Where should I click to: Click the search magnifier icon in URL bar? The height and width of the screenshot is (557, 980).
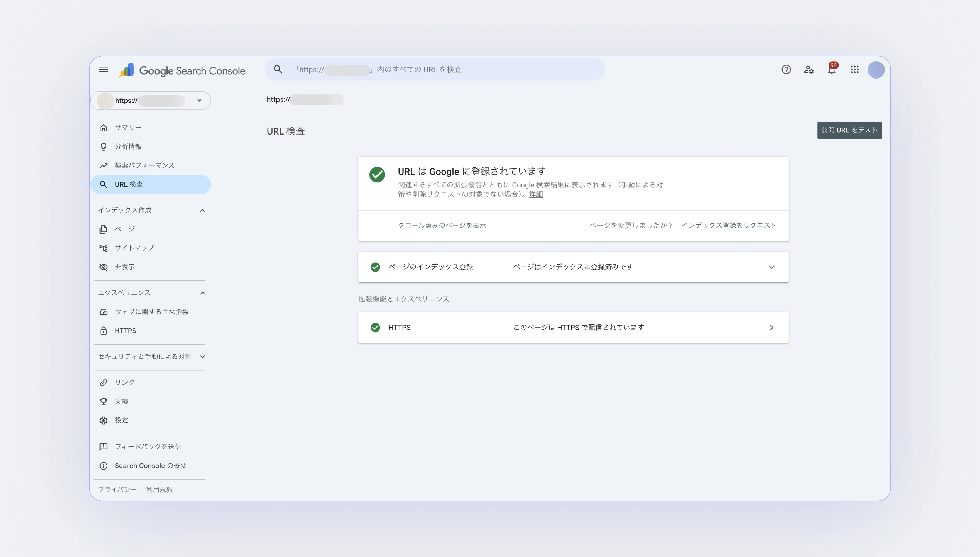tap(278, 69)
